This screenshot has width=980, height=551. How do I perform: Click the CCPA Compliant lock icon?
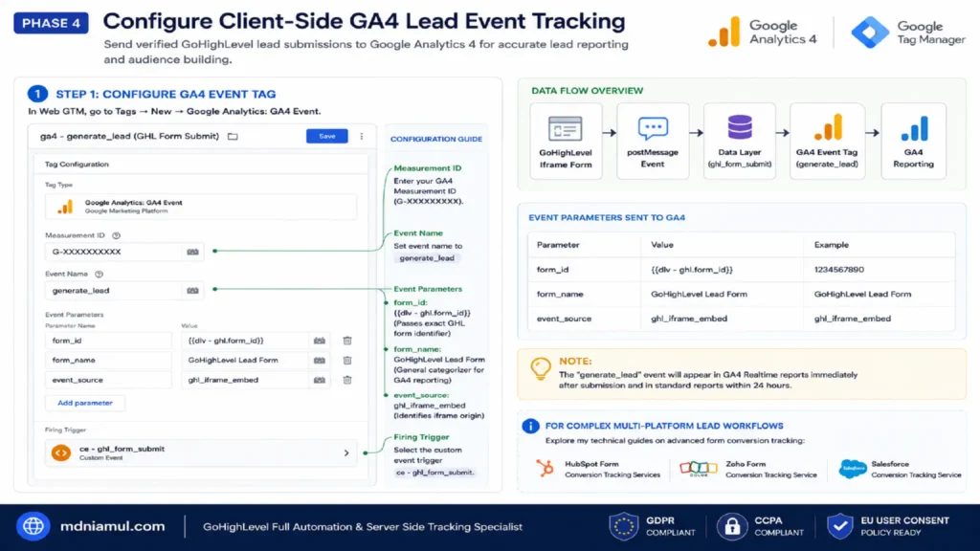(732, 527)
